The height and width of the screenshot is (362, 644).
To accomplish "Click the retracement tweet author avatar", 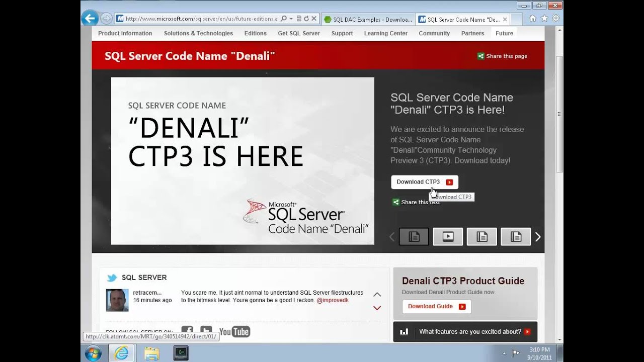I will [x=117, y=300].
